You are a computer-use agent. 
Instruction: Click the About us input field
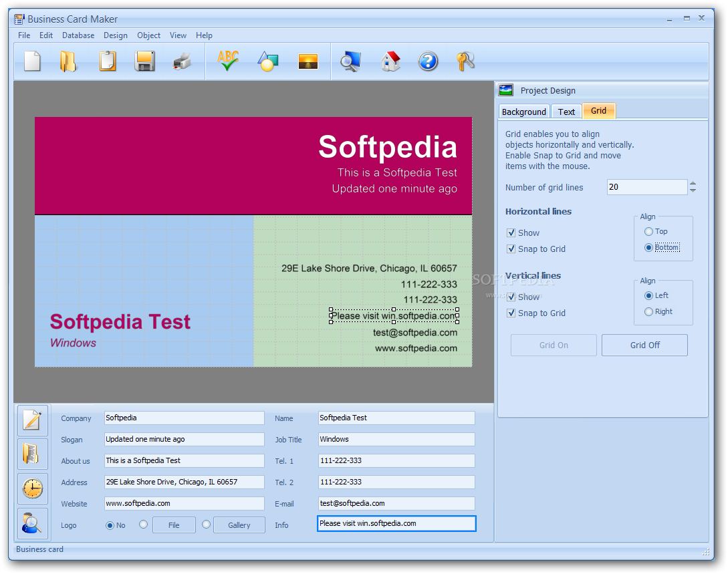pyautogui.click(x=185, y=460)
